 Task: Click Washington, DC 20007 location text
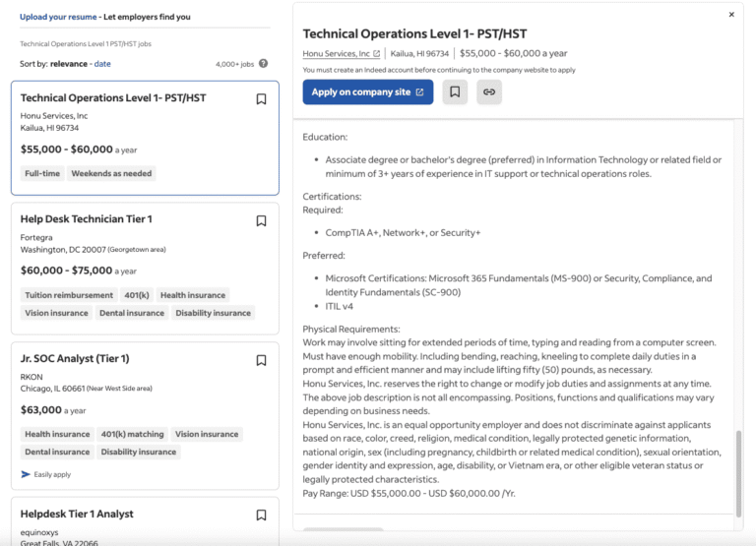pyautogui.click(x=63, y=250)
